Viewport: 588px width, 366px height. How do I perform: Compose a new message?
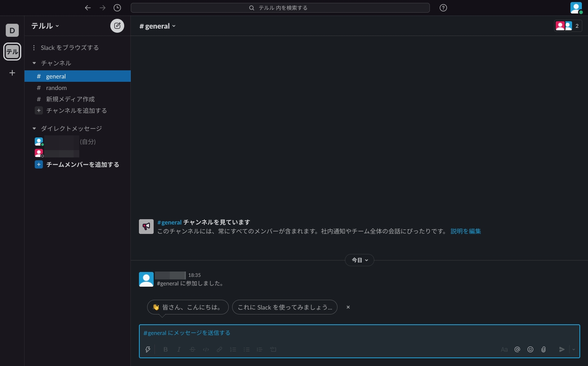pyautogui.click(x=117, y=26)
